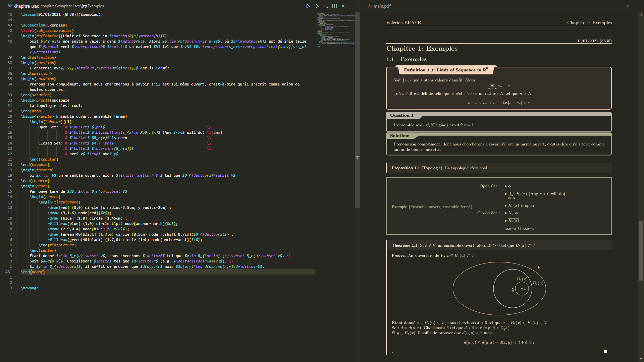Click the \end{tabular} line
Image resolution: width=644 pixels, height=362 pixels.
click(44, 159)
